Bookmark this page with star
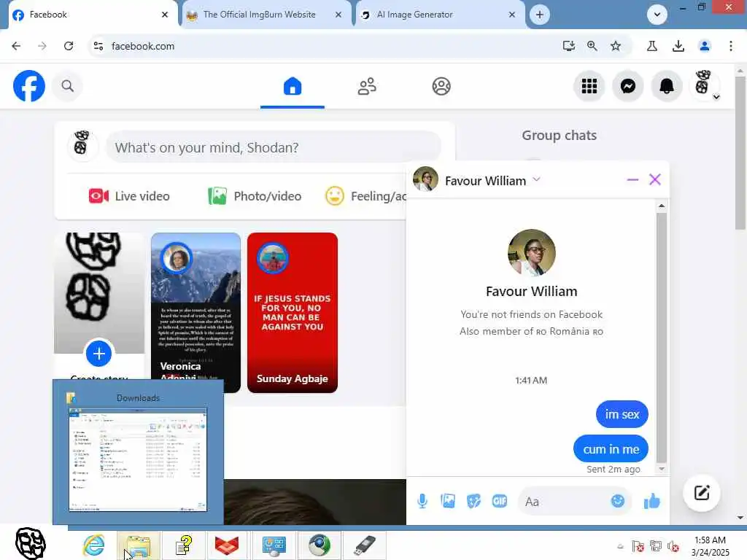 tap(616, 46)
